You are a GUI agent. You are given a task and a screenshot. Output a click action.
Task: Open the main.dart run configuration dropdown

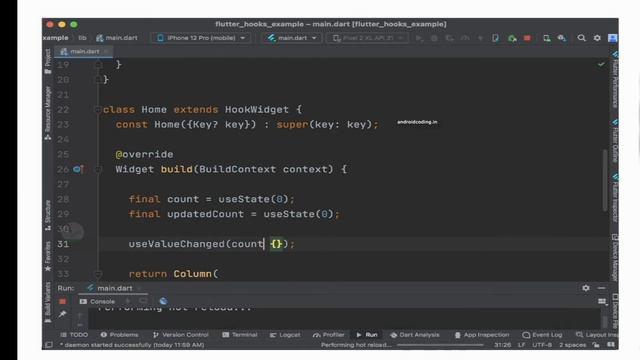click(x=291, y=38)
